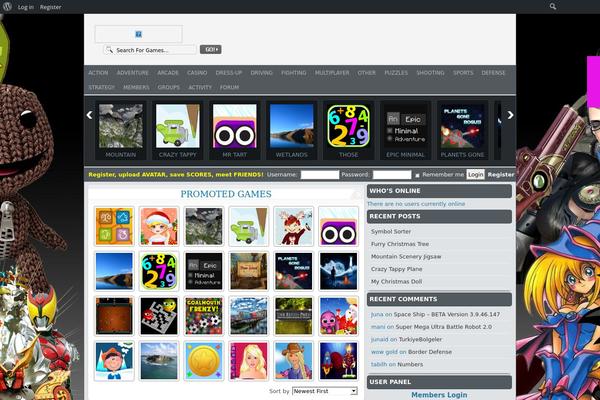Open the gold coin game icon
Viewport: 600px width, 400px height.
[x=204, y=361]
